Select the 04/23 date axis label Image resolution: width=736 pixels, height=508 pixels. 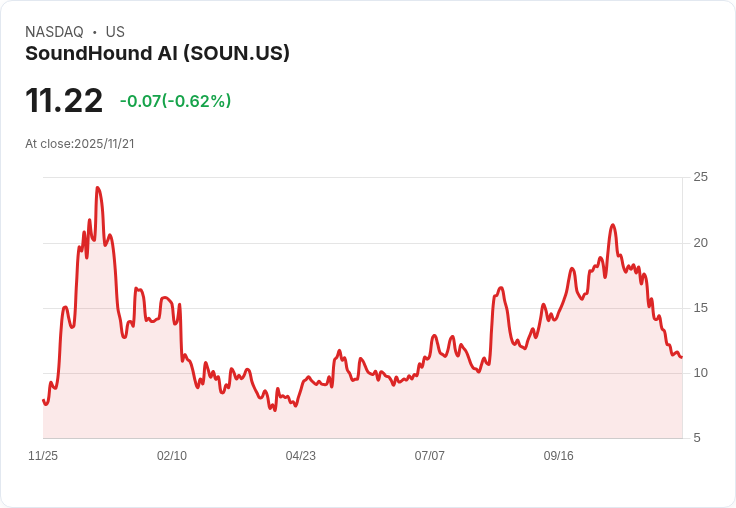coord(300,455)
